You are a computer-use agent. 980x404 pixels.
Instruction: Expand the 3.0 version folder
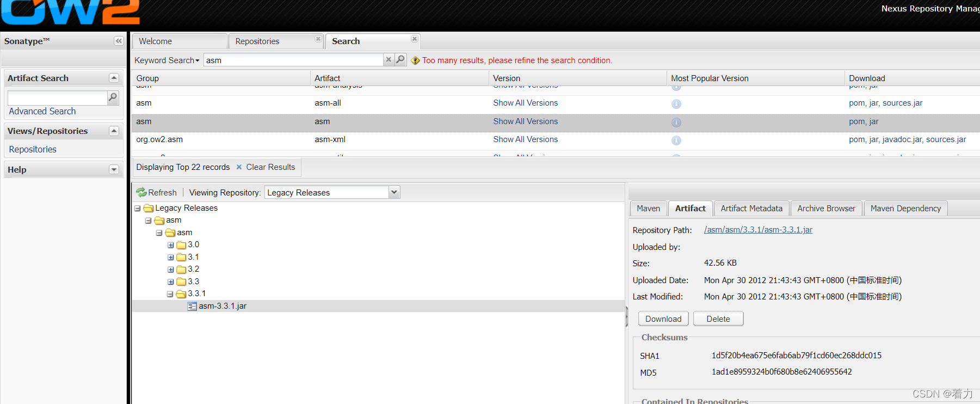(x=170, y=245)
